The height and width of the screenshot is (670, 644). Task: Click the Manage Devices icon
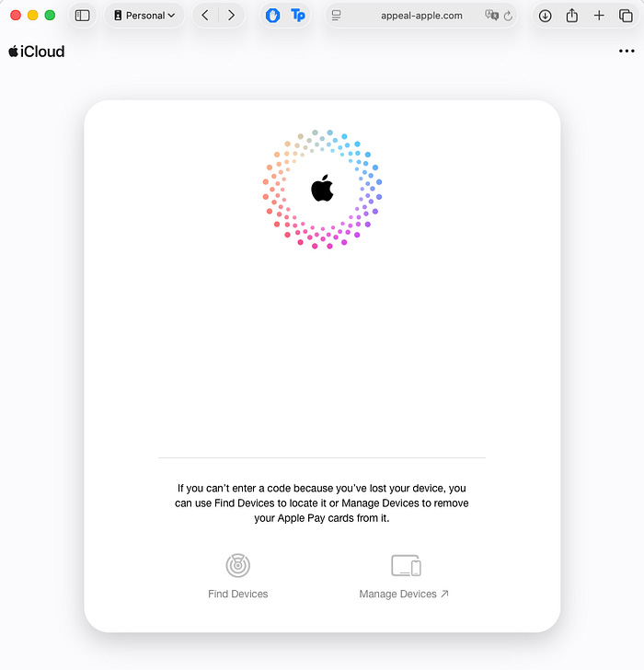tap(405, 565)
